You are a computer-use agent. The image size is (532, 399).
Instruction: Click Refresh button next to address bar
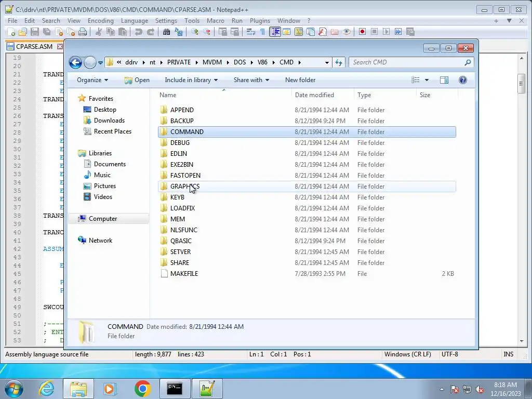point(339,62)
